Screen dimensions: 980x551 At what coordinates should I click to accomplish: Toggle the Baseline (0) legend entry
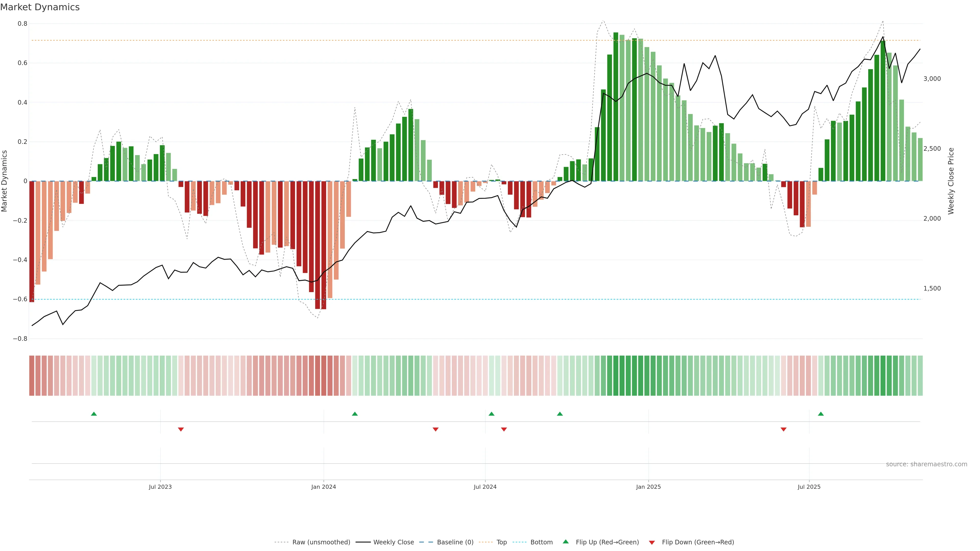[x=455, y=542]
